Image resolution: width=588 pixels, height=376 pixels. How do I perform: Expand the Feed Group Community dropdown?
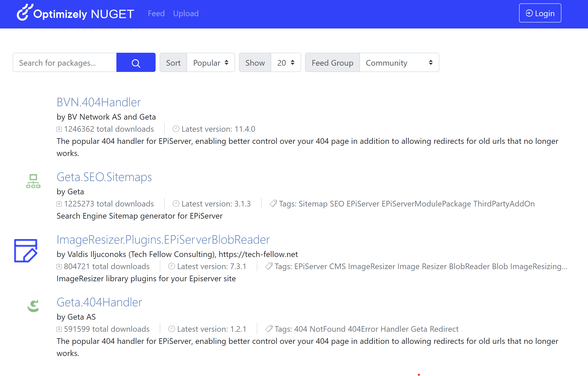(x=399, y=63)
